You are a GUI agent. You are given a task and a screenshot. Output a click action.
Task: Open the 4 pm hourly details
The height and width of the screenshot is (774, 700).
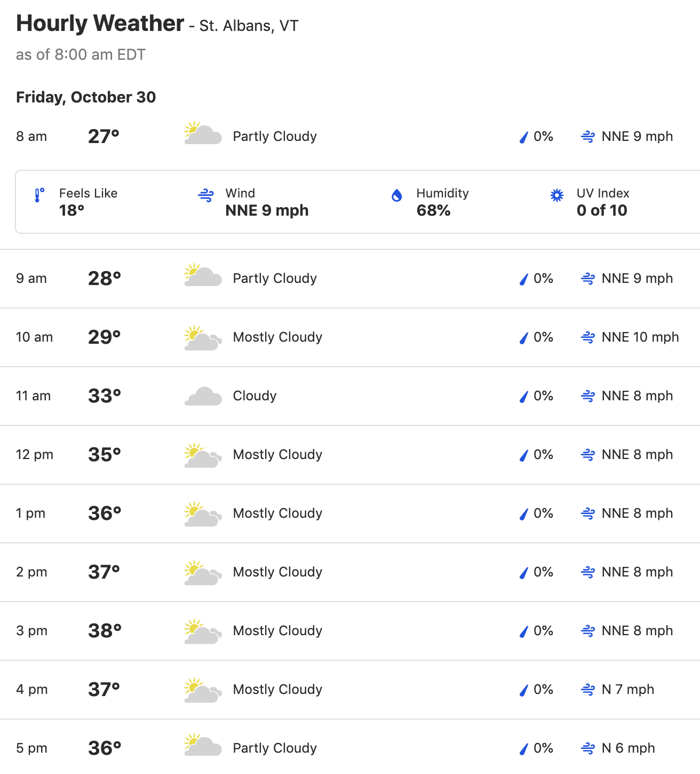350,690
